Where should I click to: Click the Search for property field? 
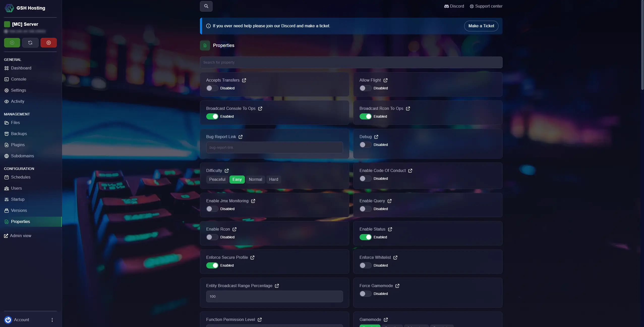(350, 62)
